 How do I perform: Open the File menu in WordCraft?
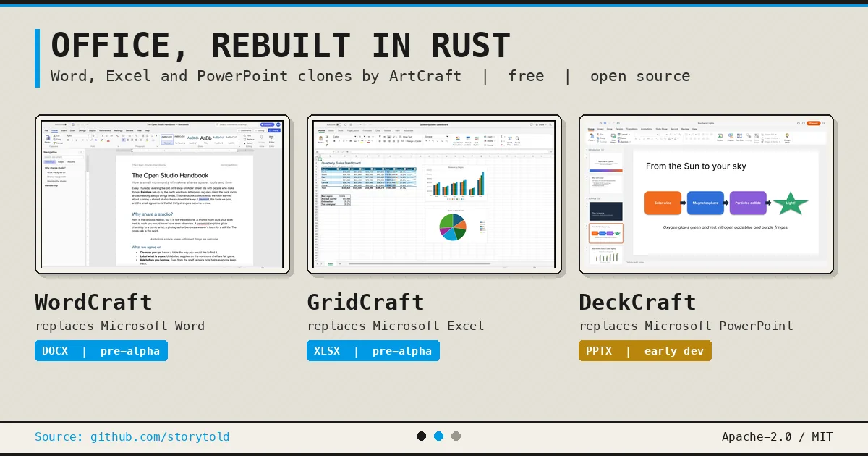[46, 130]
